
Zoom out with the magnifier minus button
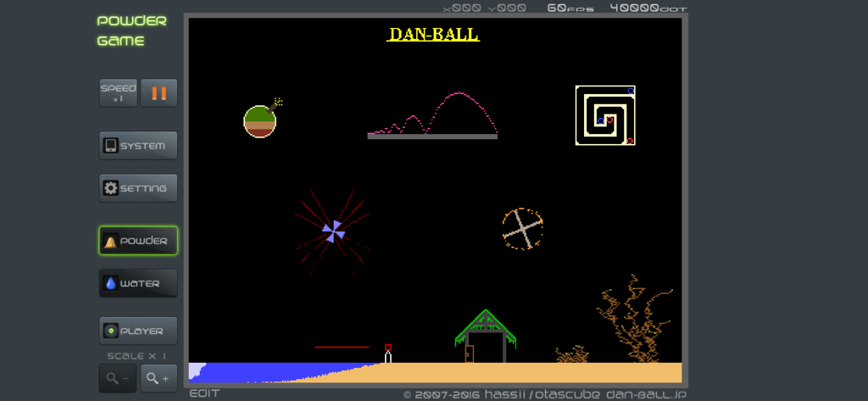118,378
